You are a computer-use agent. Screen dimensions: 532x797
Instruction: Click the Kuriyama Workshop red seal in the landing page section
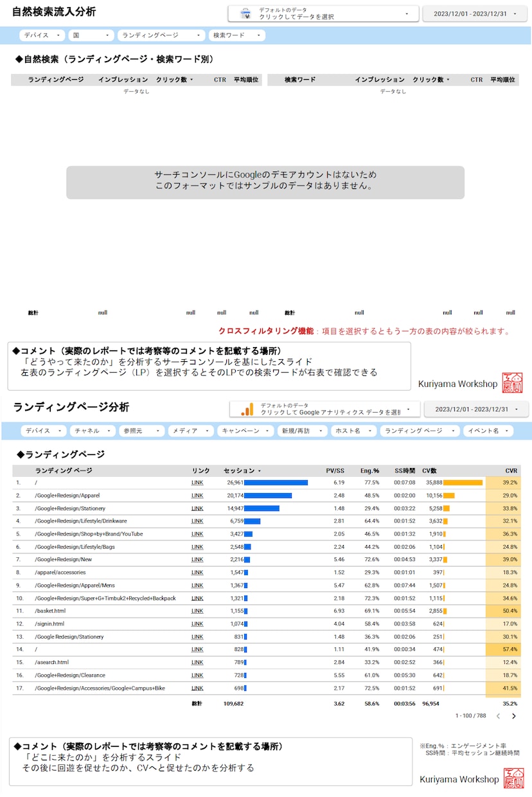tap(513, 778)
